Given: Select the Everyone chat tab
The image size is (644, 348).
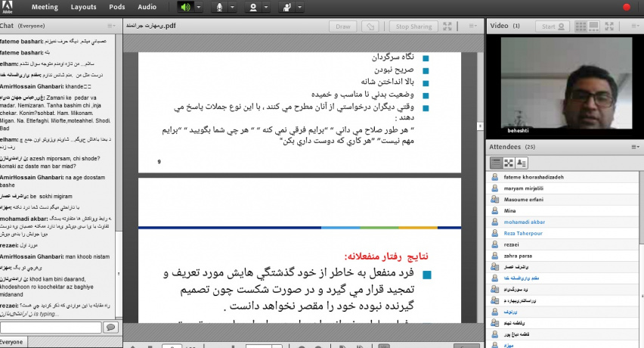Looking at the screenshot, I should (12, 342).
